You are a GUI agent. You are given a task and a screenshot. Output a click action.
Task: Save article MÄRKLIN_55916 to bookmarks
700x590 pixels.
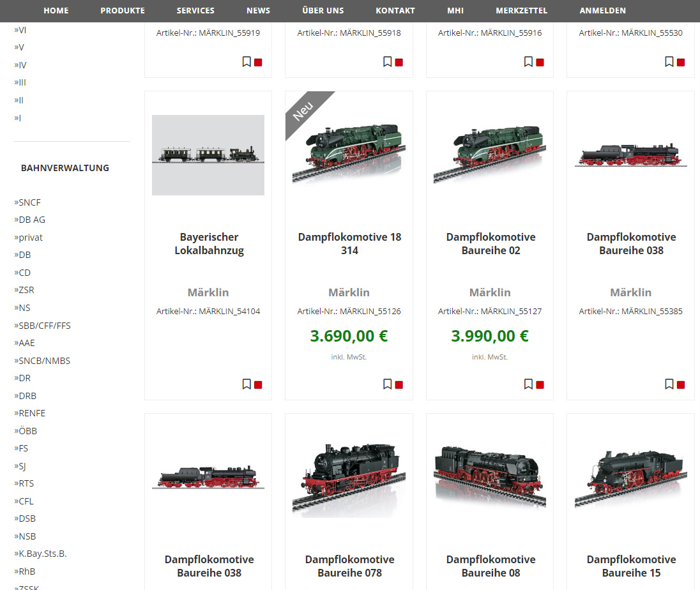coord(528,61)
